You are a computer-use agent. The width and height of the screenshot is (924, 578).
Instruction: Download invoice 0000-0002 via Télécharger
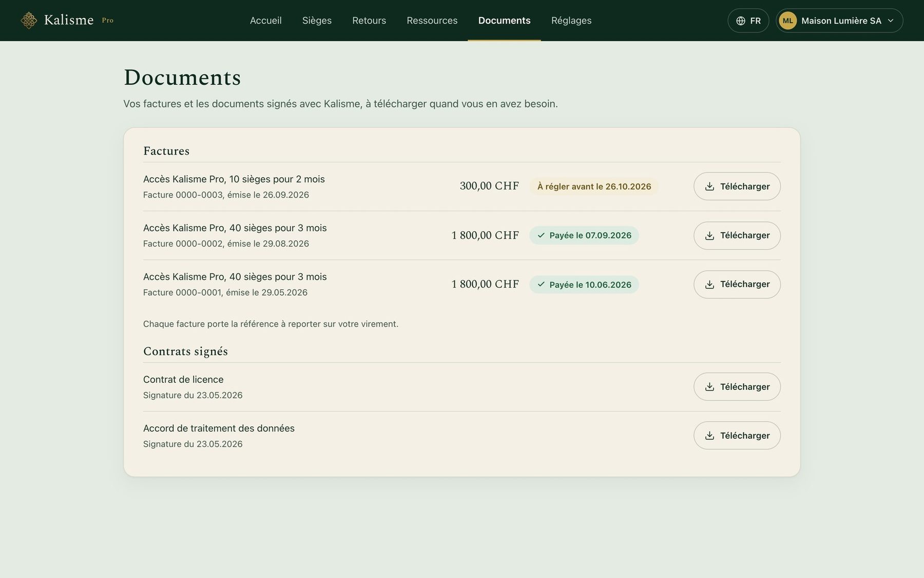(x=737, y=235)
